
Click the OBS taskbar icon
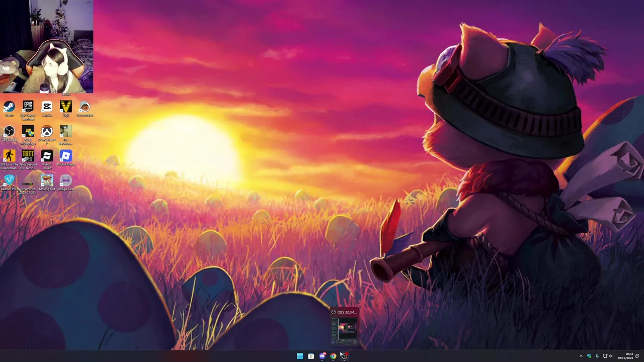coord(344,356)
